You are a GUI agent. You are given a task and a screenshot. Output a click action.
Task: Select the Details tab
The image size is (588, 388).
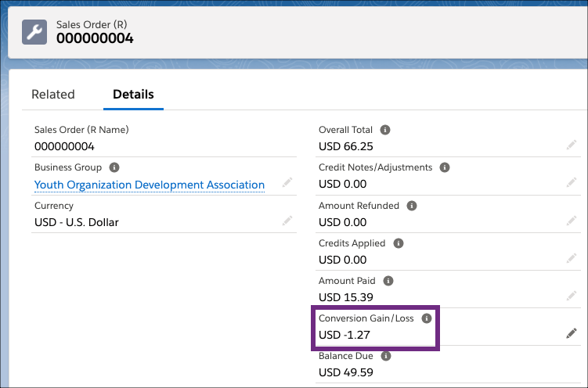(134, 95)
